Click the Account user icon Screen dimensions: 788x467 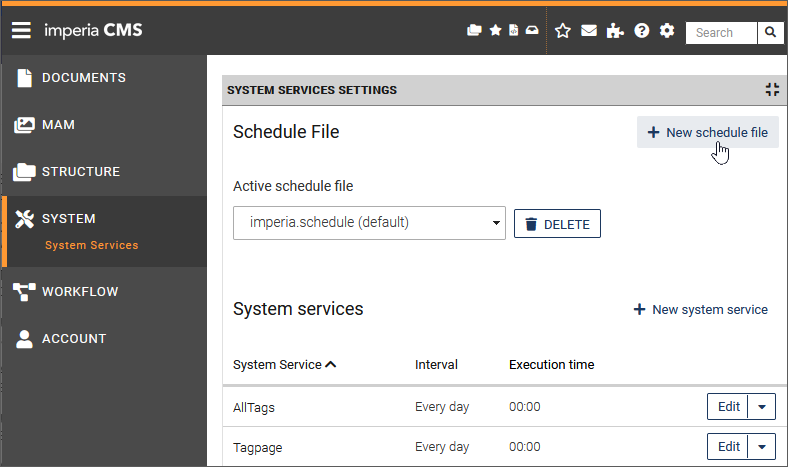(24, 339)
